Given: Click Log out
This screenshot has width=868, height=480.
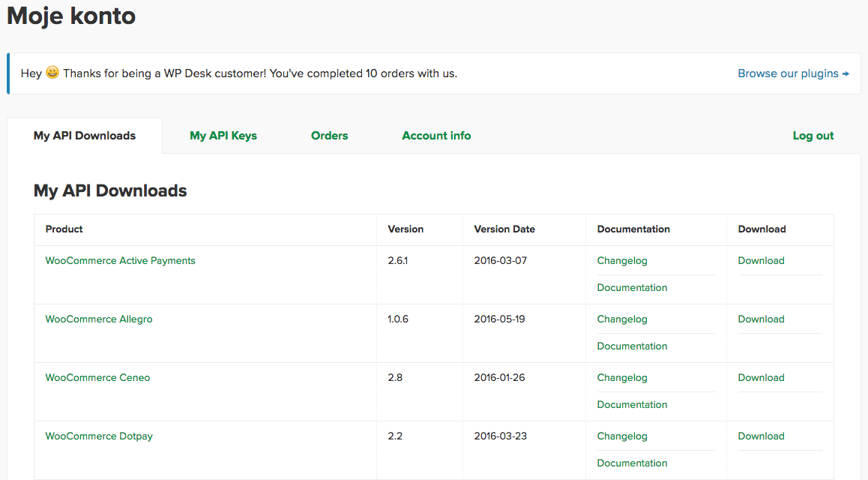Looking at the screenshot, I should click(813, 136).
